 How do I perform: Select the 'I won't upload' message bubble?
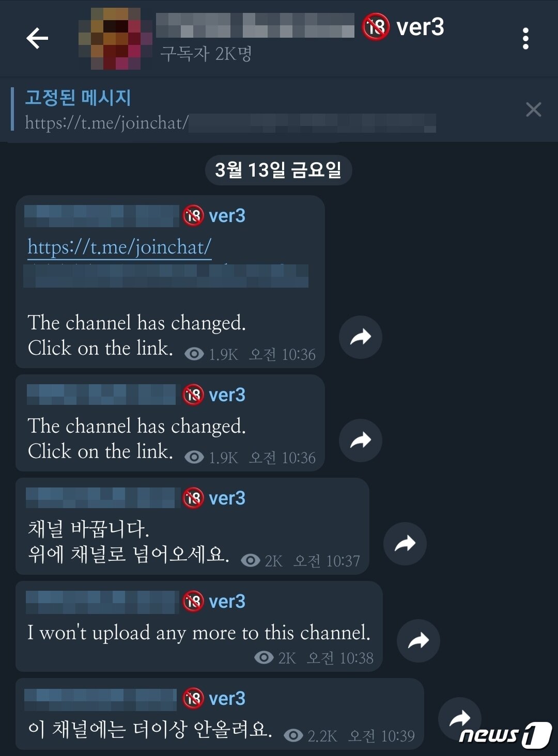(x=199, y=626)
